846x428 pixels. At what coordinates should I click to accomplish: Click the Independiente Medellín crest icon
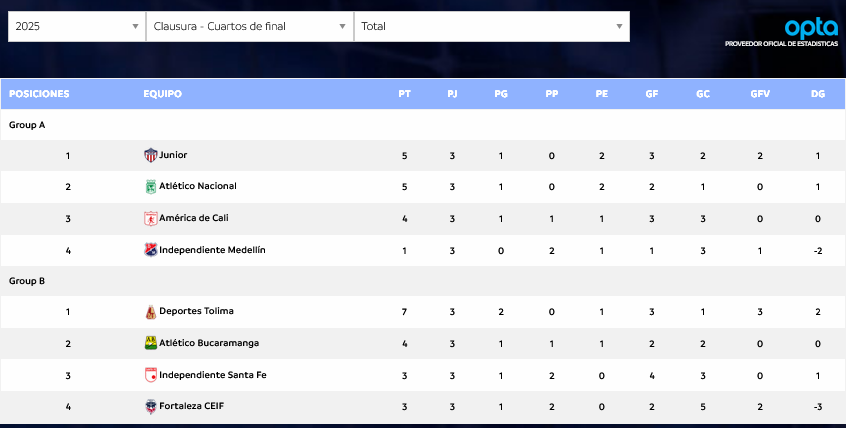coord(151,250)
